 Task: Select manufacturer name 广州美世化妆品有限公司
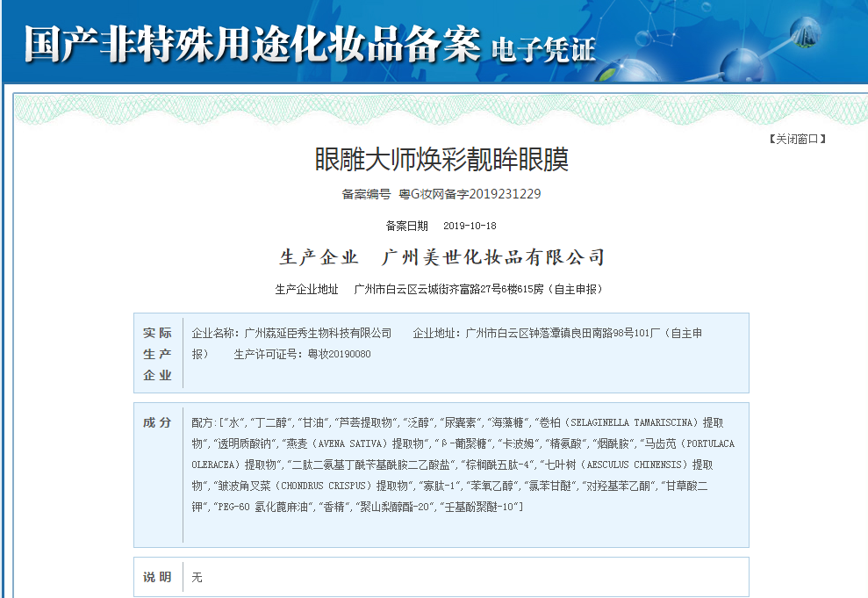click(492, 257)
